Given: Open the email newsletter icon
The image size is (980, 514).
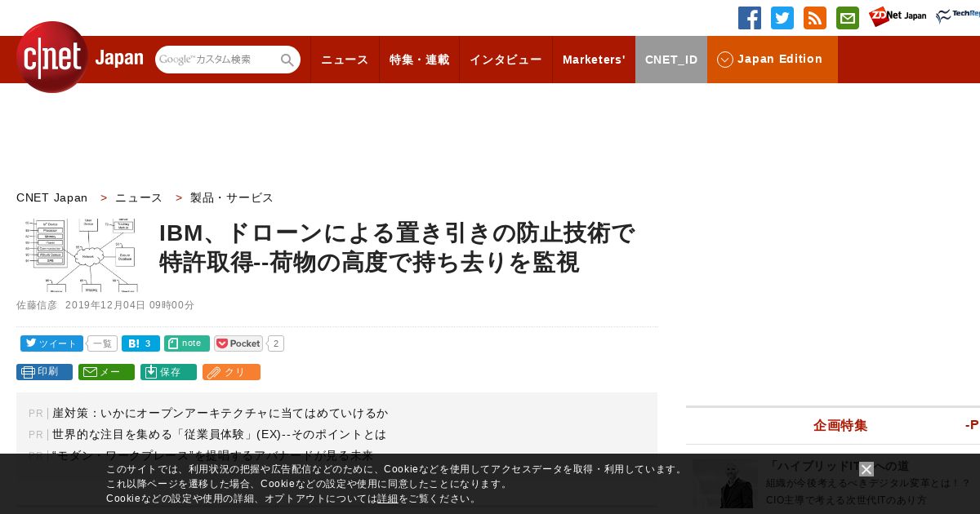Looking at the screenshot, I should pyautogui.click(x=848, y=18).
